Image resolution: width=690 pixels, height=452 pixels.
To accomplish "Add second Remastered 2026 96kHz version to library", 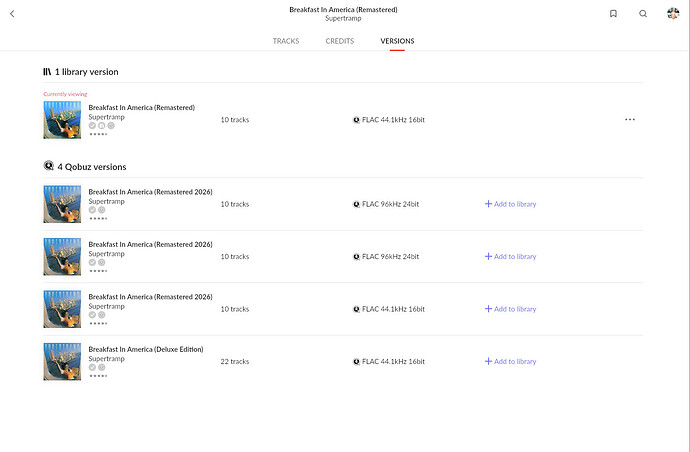I will pyautogui.click(x=510, y=256).
